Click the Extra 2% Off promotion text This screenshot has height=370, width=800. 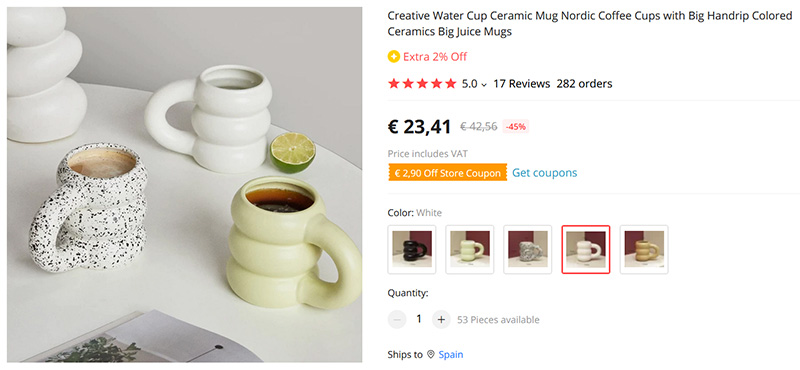[435, 57]
